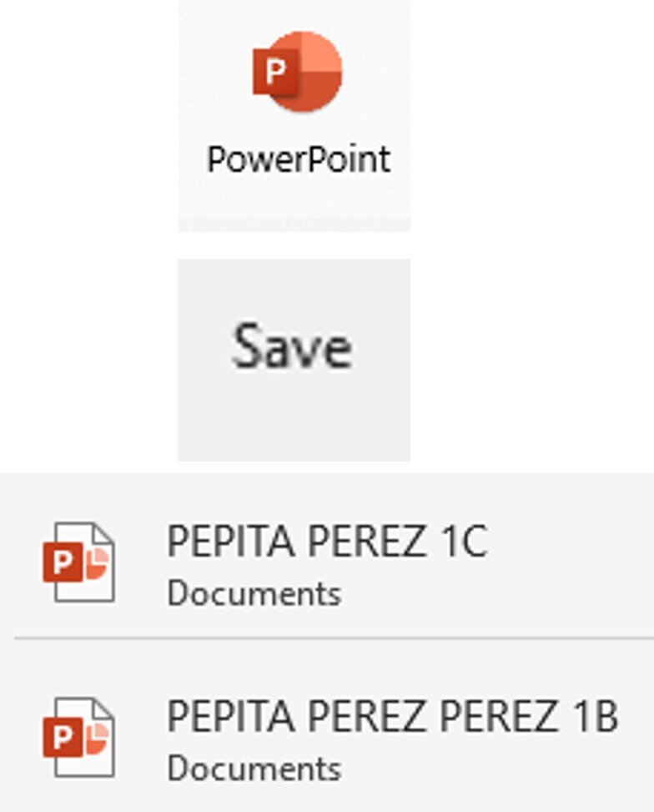Launch PowerPoint from its tile
Screen dimensions: 654x812
294,117
